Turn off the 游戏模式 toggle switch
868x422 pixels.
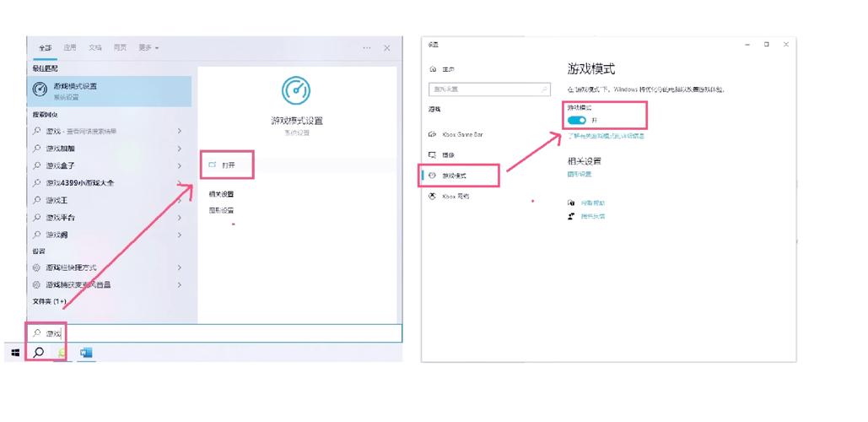click(578, 121)
